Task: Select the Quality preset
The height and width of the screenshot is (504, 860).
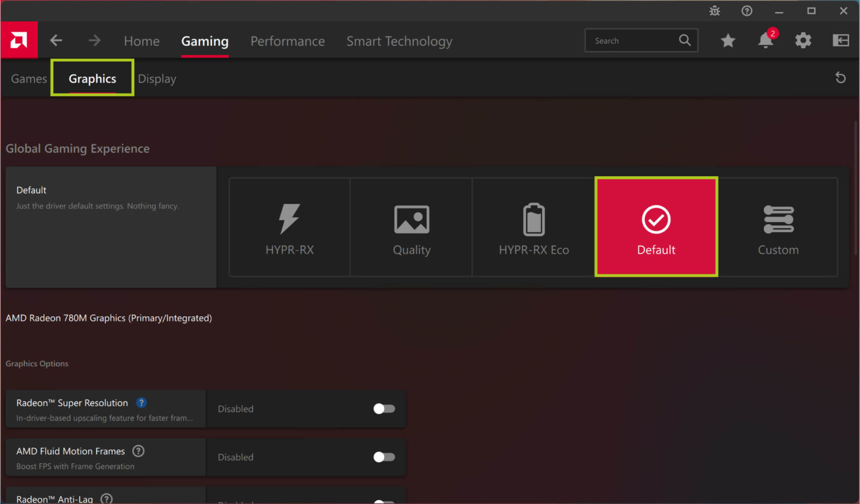Action: point(411,227)
